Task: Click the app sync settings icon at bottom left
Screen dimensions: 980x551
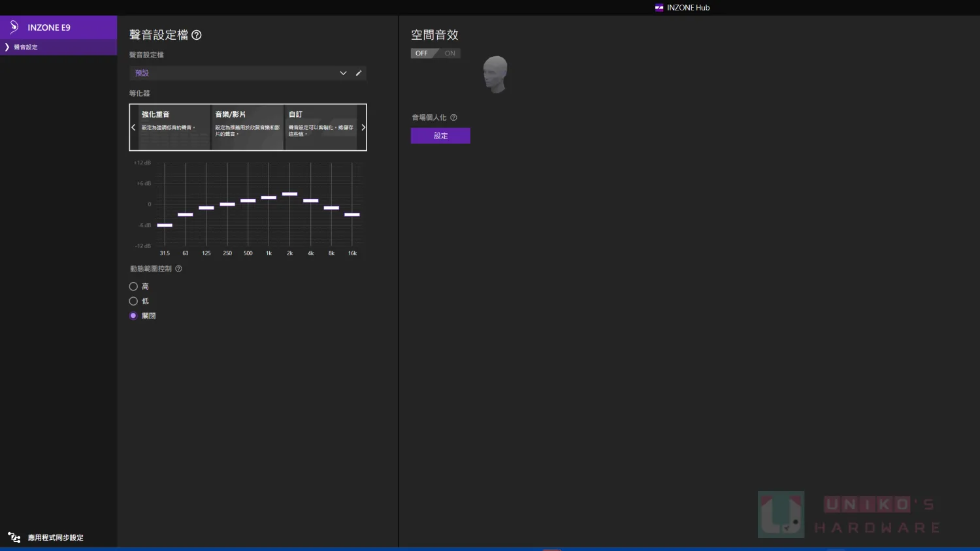Action: tap(14, 537)
